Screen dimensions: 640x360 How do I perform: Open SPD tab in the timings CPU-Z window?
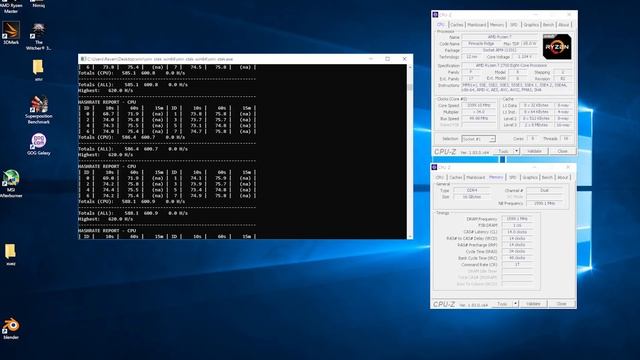pos(513,178)
